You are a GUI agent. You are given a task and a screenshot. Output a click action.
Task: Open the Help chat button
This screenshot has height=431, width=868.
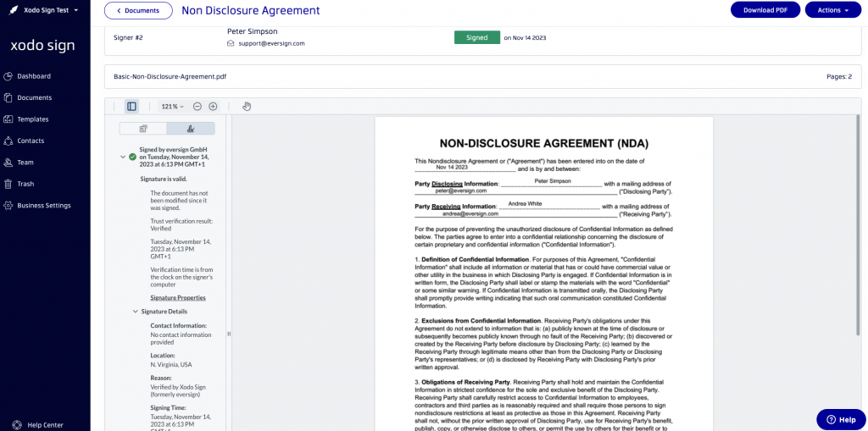pyautogui.click(x=841, y=419)
